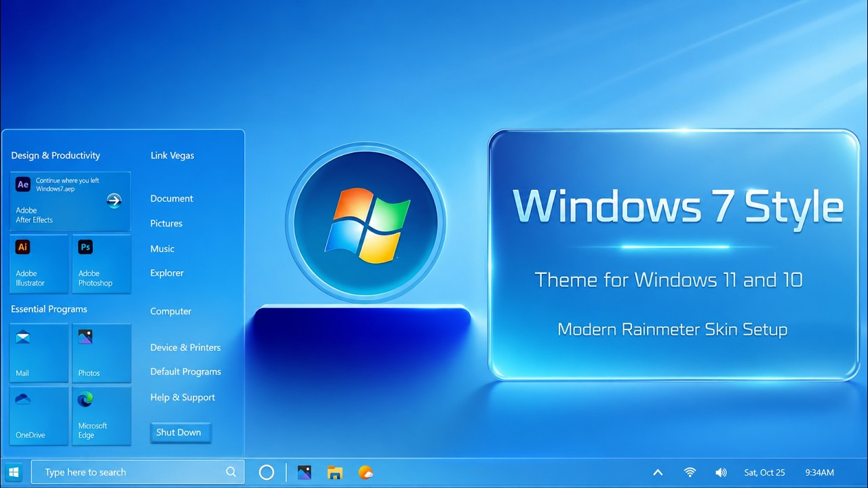Click 'Theme for Windows 11 and 10' text
The width and height of the screenshot is (868, 488).
coord(669,280)
